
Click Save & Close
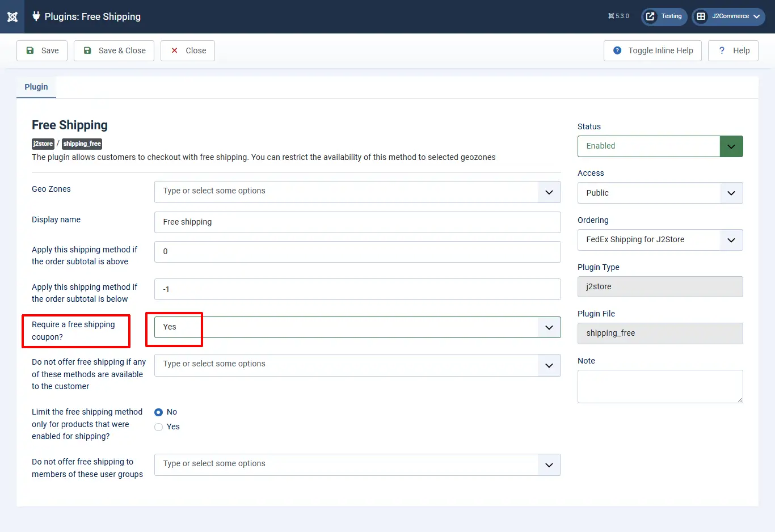[x=114, y=50]
